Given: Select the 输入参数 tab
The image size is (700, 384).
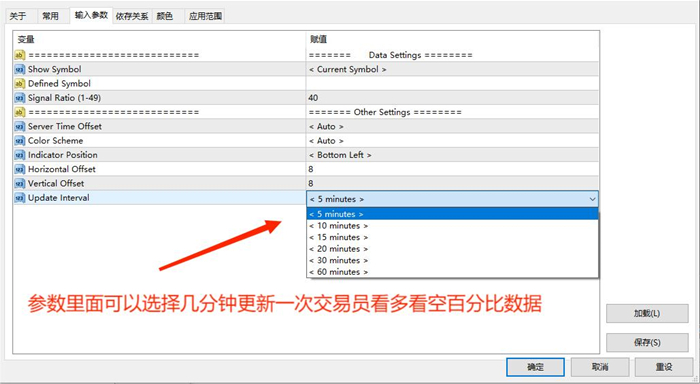Looking at the screenshot, I should 91,15.
